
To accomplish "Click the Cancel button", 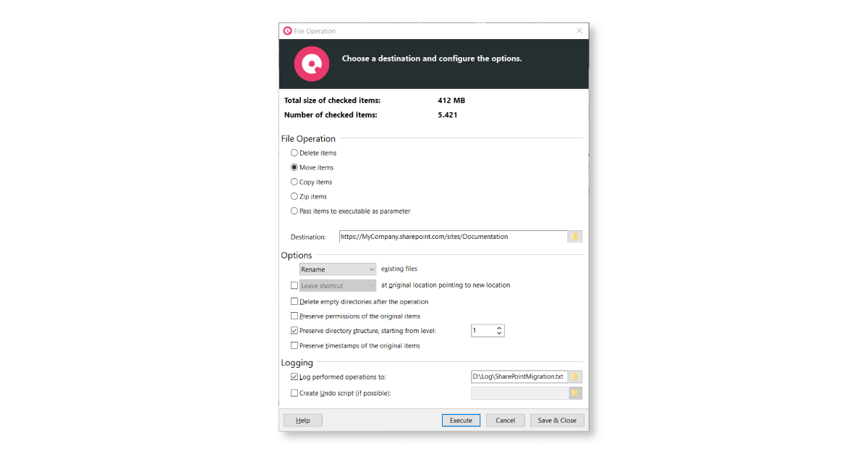I will [x=506, y=420].
